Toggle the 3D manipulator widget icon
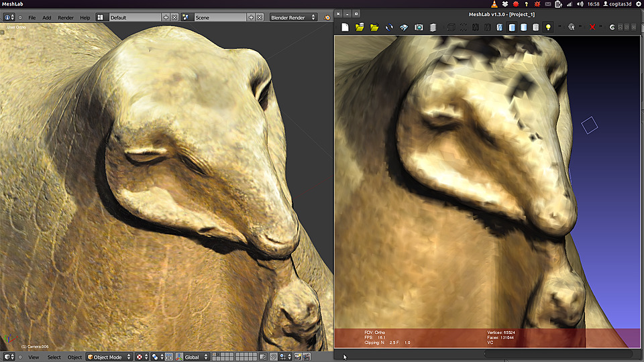Viewport: 644px width, 362px height. [x=179, y=357]
